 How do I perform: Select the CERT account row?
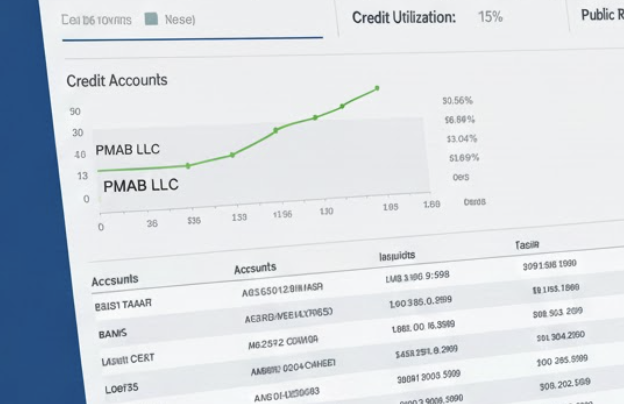coord(127,359)
